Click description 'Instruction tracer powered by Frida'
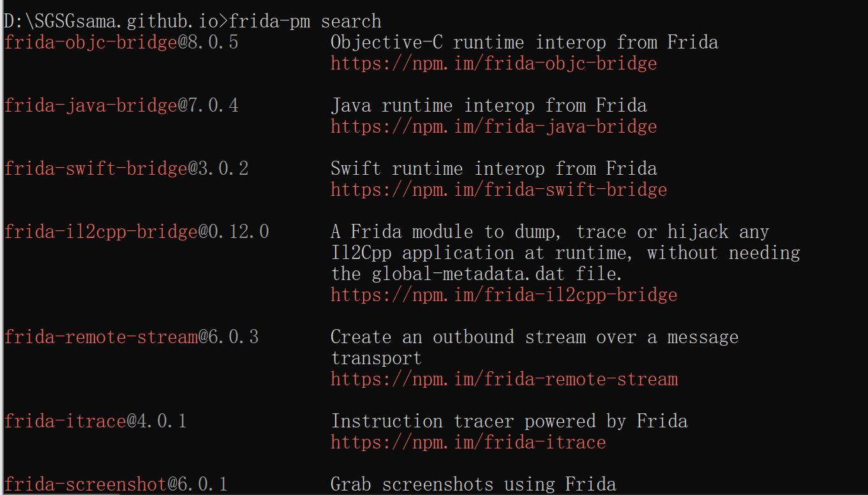Image resolution: width=868 pixels, height=495 pixels. click(x=509, y=422)
